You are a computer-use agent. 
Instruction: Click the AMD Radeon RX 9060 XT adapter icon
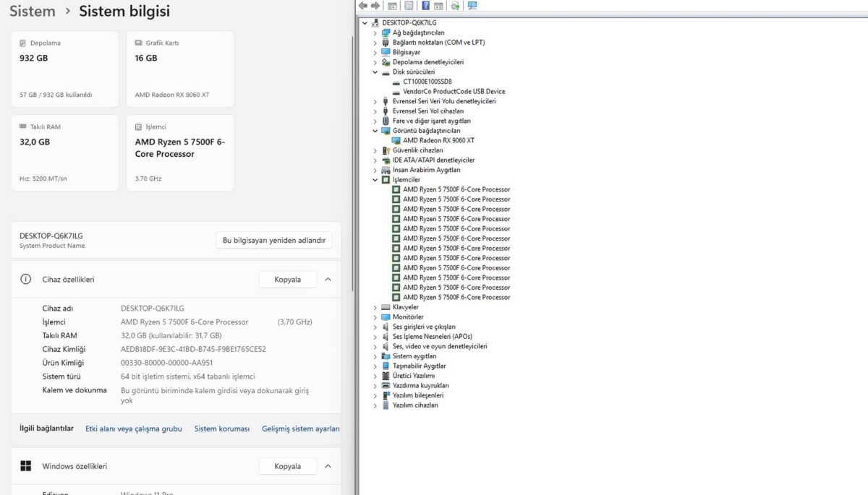tap(396, 140)
